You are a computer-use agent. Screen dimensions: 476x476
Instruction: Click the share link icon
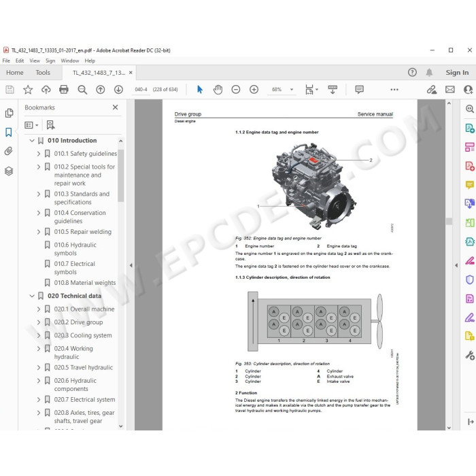432,90
